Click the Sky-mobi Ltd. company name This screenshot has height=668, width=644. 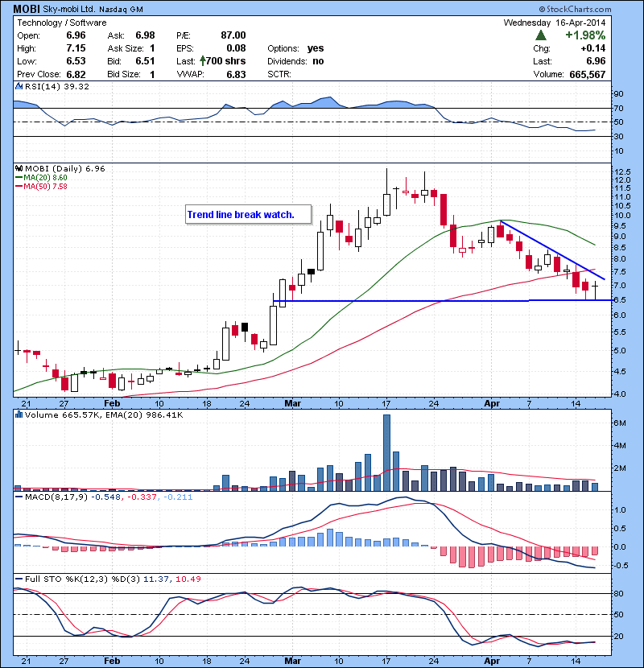tap(69, 9)
